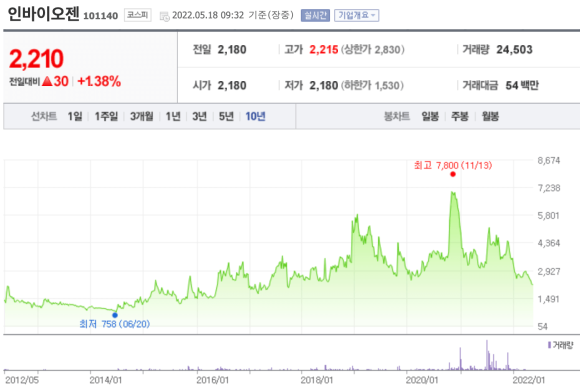
Task: Open the 기업개요 dropdown
Action: point(357,15)
